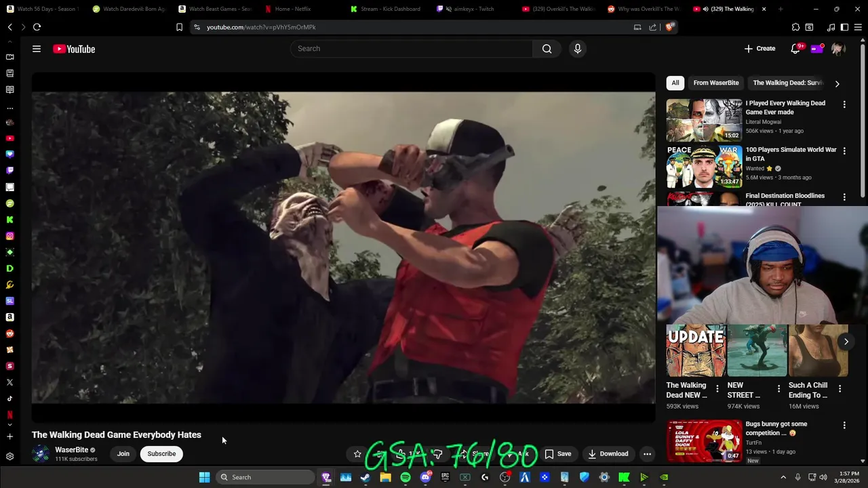The height and width of the screenshot is (488, 868).
Task: Open TikTok shortcut in browser sidebar
Action: [9, 399]
